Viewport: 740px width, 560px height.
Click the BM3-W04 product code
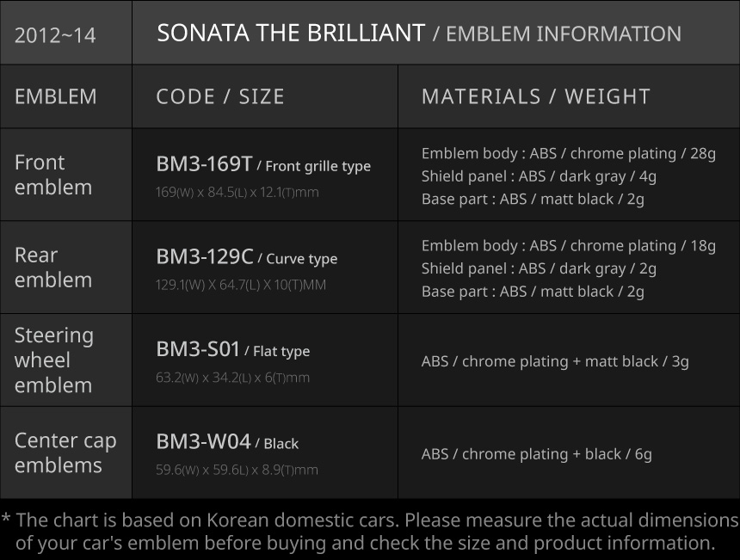[x=203, y=442]
